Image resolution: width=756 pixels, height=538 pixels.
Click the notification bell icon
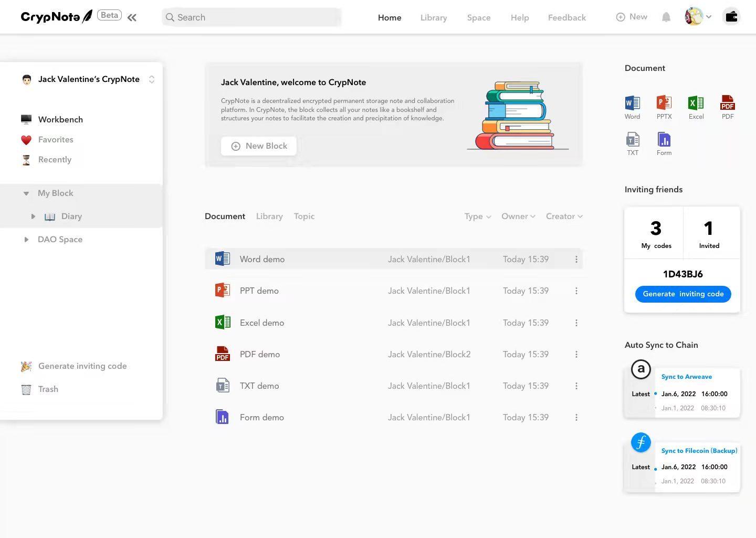[666, 17]
